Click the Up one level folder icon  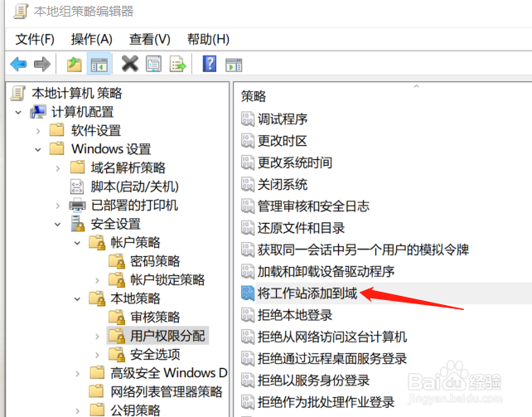coord(74,64)
